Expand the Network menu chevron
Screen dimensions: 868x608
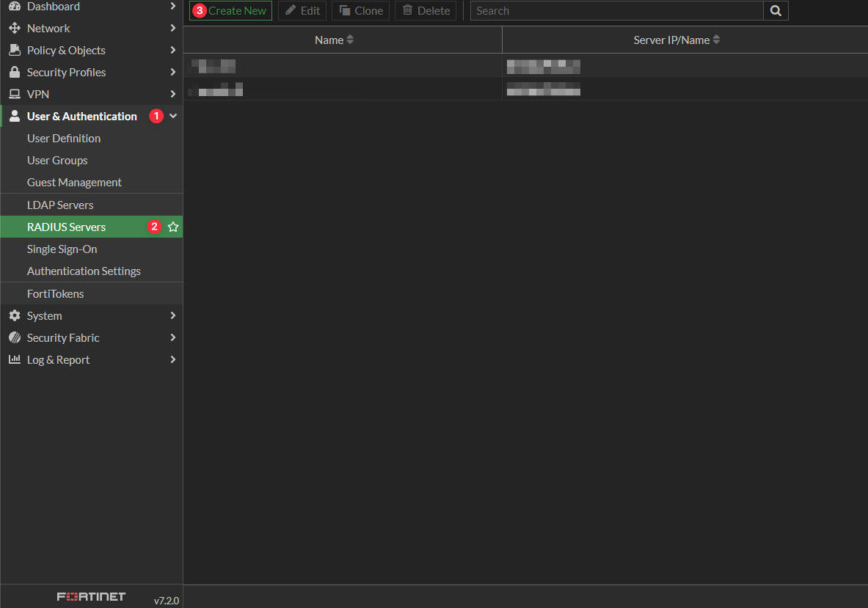point(173,29)
